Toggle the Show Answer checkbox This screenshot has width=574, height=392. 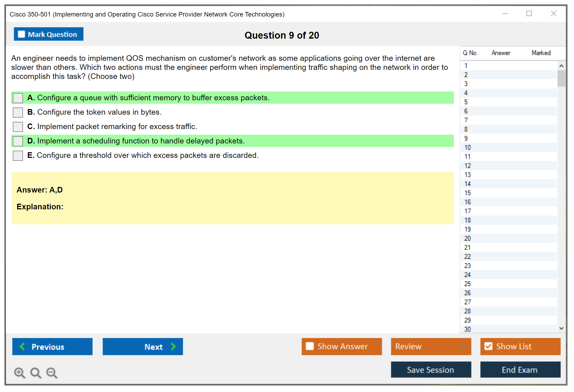[x=310, y=346]
